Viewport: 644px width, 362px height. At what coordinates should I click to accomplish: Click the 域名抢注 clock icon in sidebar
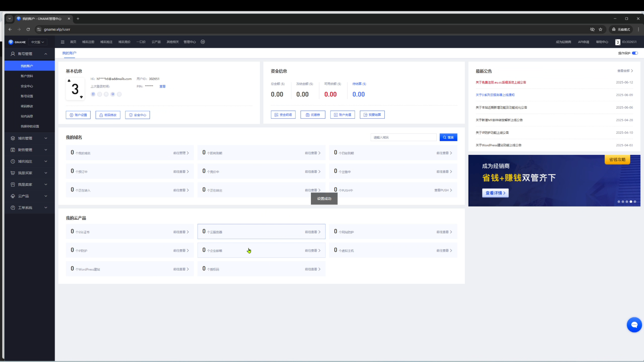point(13,161)
